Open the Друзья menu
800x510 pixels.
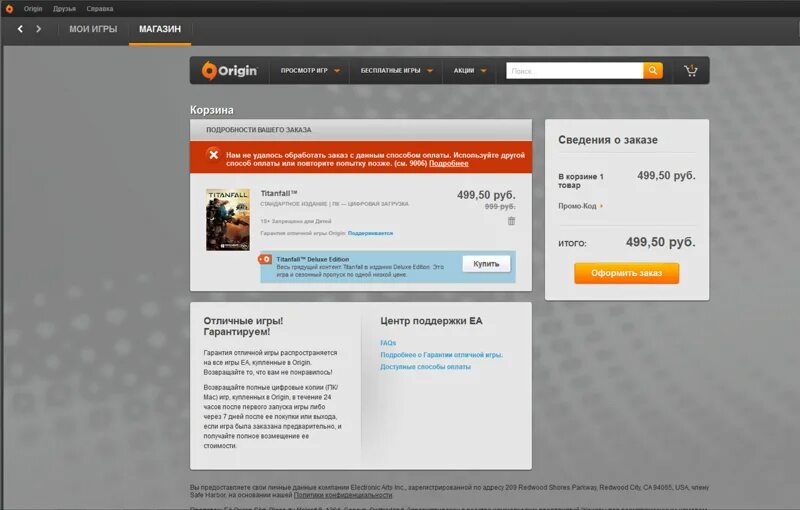tap(64, 9)
